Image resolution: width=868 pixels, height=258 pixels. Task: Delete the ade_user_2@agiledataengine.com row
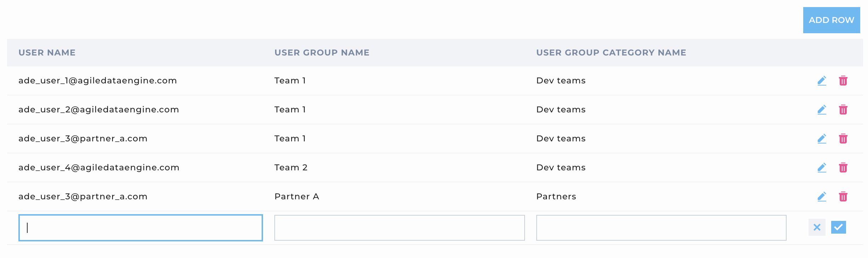843,110
